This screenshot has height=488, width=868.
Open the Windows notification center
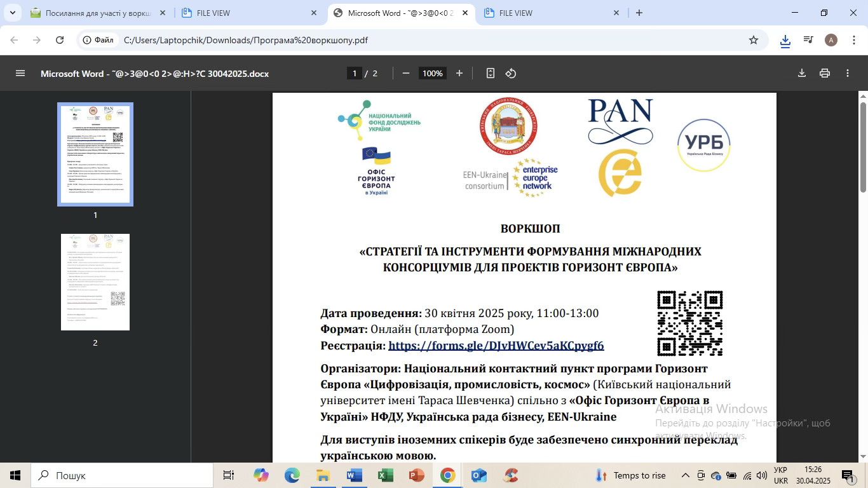click(x=848, y=475)
